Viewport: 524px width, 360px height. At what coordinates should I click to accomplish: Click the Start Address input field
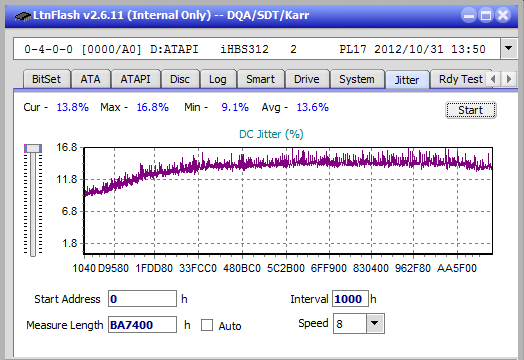click(142, 298)
